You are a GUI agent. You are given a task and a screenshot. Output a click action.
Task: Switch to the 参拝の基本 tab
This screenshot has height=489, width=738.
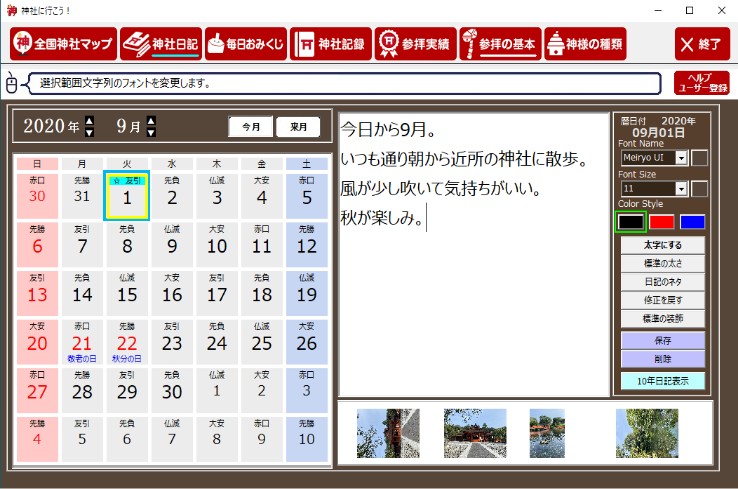click(x=500, y=44)
